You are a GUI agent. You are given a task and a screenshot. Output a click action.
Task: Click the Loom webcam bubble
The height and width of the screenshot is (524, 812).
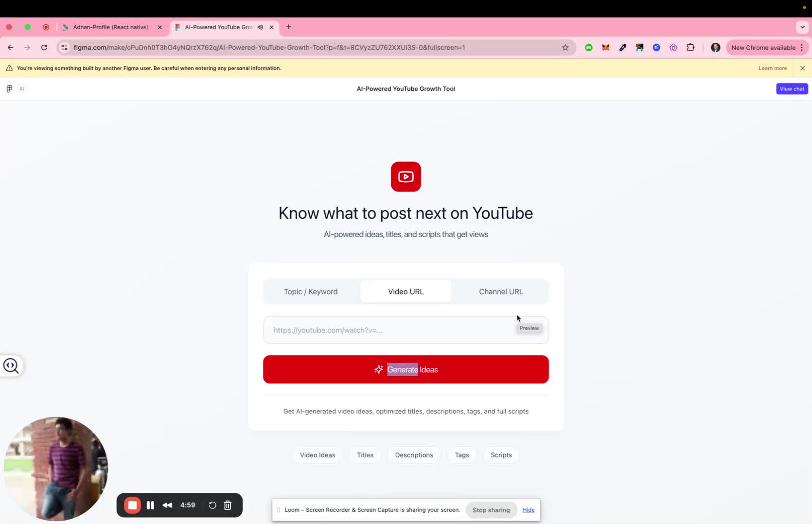point(56,469)
